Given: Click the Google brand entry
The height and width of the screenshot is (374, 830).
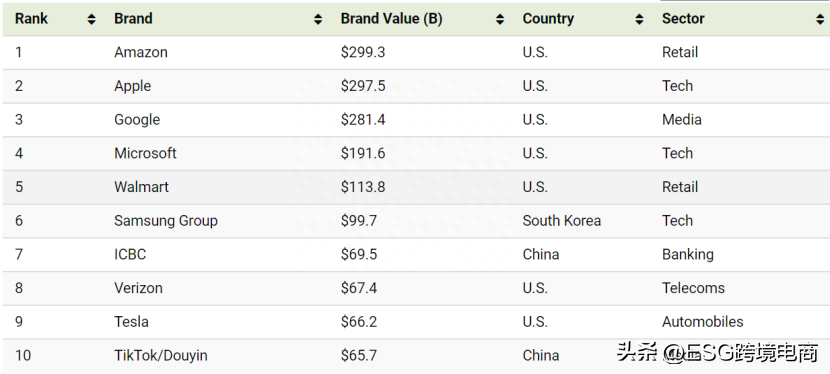Looking at the screenshot, I should tap(137, 120).
